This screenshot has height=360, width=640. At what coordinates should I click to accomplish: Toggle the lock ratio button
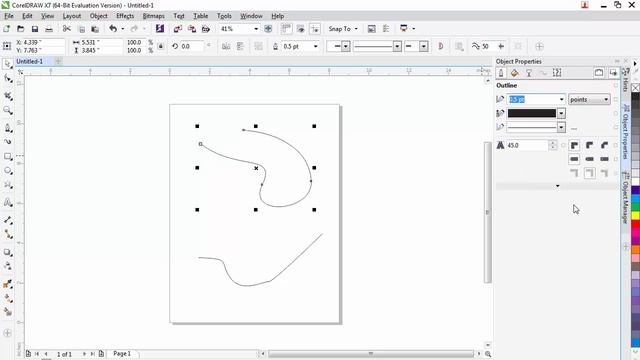pyautogui.click(x=161, y=47)
